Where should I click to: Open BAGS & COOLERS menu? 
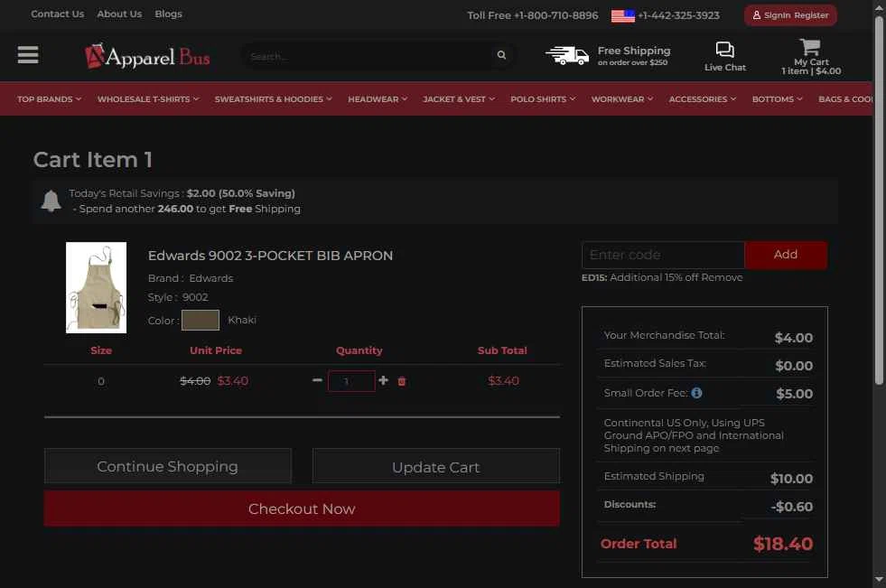[x=845, y=98]
